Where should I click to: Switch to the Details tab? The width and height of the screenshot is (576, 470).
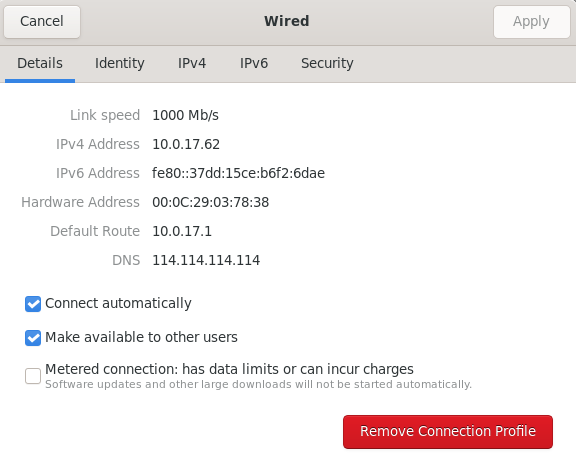point(40,63)
